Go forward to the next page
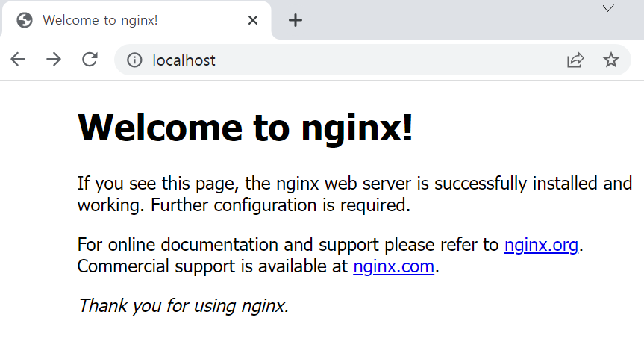The width and height of the screenshot is (644, 359). coord(54,60)
